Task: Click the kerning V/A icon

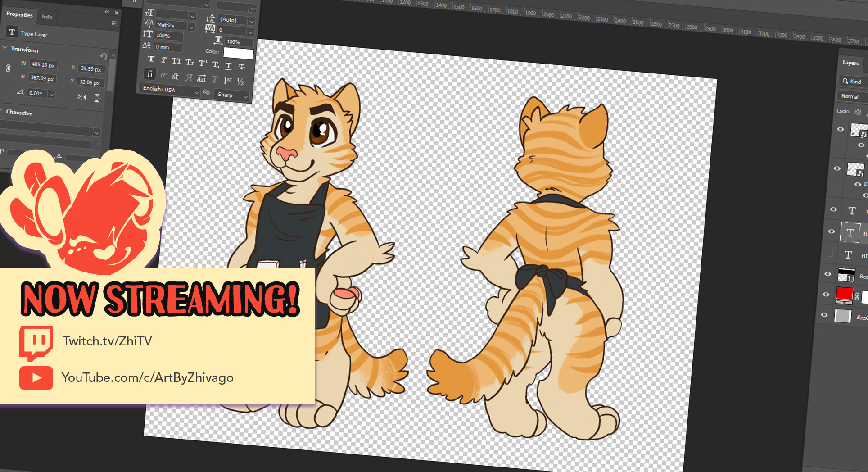Action: pos(149,23)
